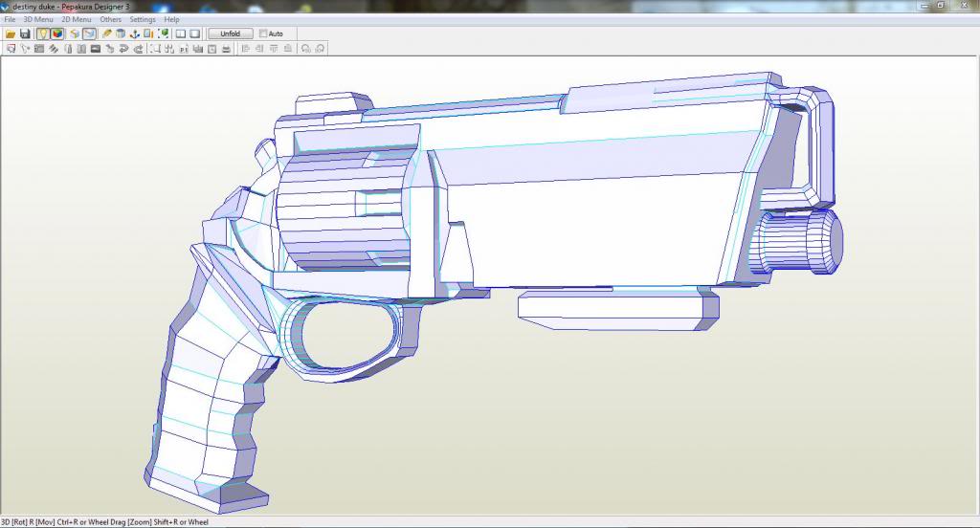Click the align left edges icon
Image resolution: width=980 pixels, height=528 pixels.
[x=245, y=49]
